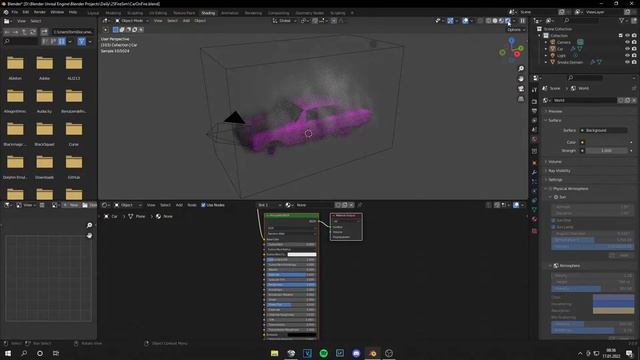Open the Modifier properties wrench tab
This screenshot has height=360, width=640.
pos(534,172)
